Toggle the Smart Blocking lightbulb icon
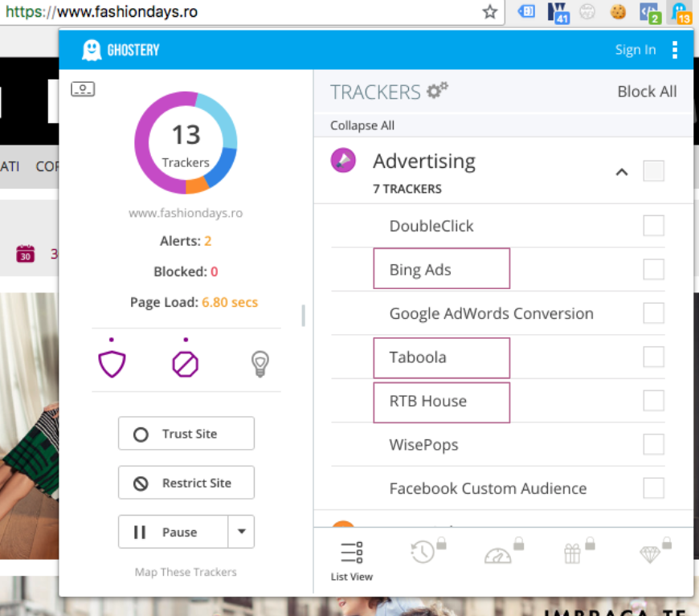699x616 pixels. tap(260, 364)
